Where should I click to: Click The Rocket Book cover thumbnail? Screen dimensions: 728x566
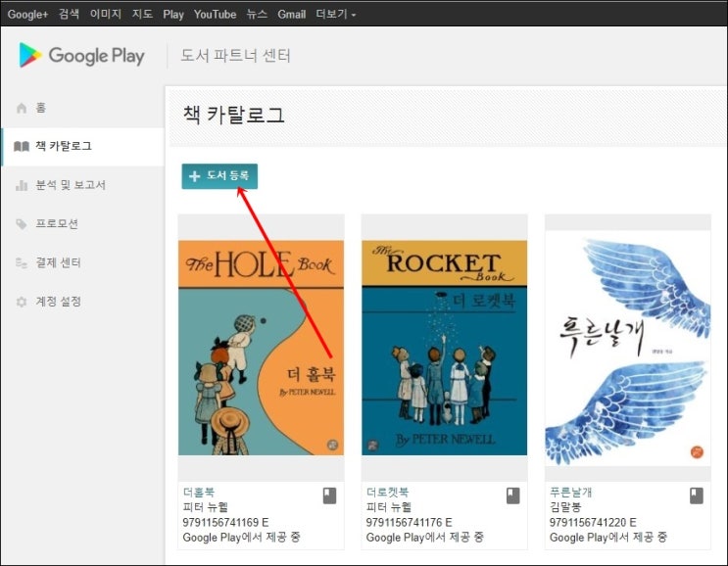(444, 348)
